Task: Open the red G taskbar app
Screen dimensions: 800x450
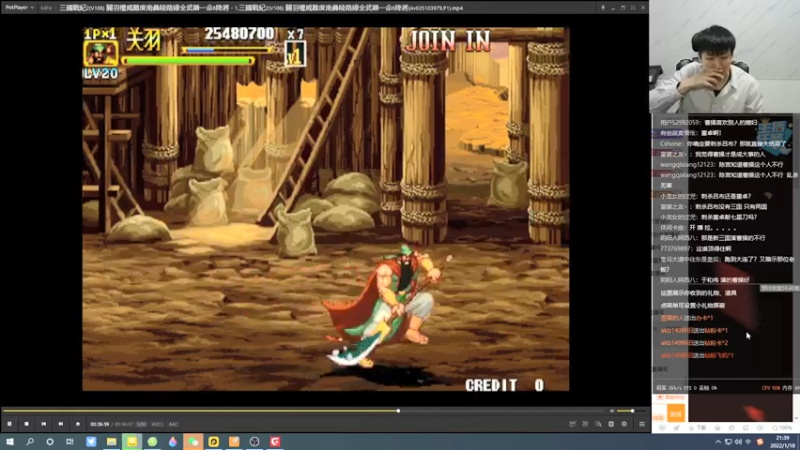Action: (x=275, y=441)
